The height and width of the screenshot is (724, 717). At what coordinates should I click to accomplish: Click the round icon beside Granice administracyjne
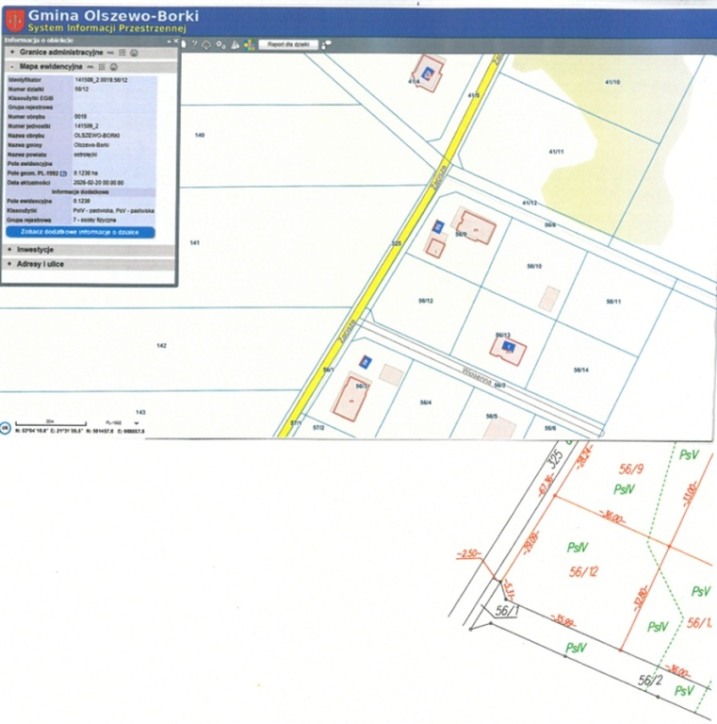tap(132, 51)
